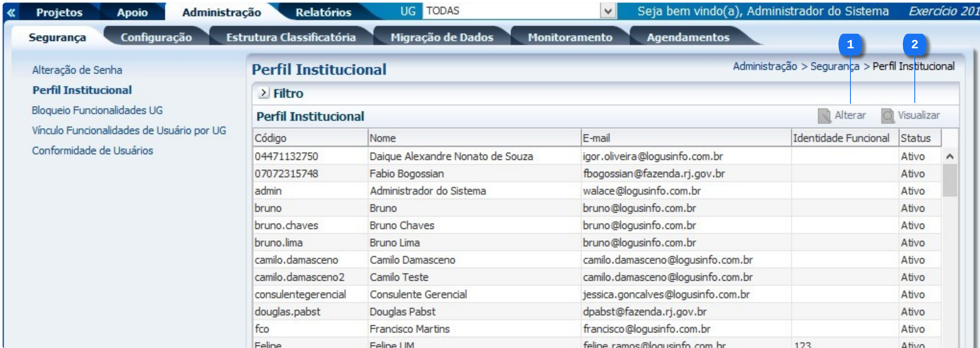Open the Agendamentos subtab
Screen dimensions: 980x348
coord(688,37)
